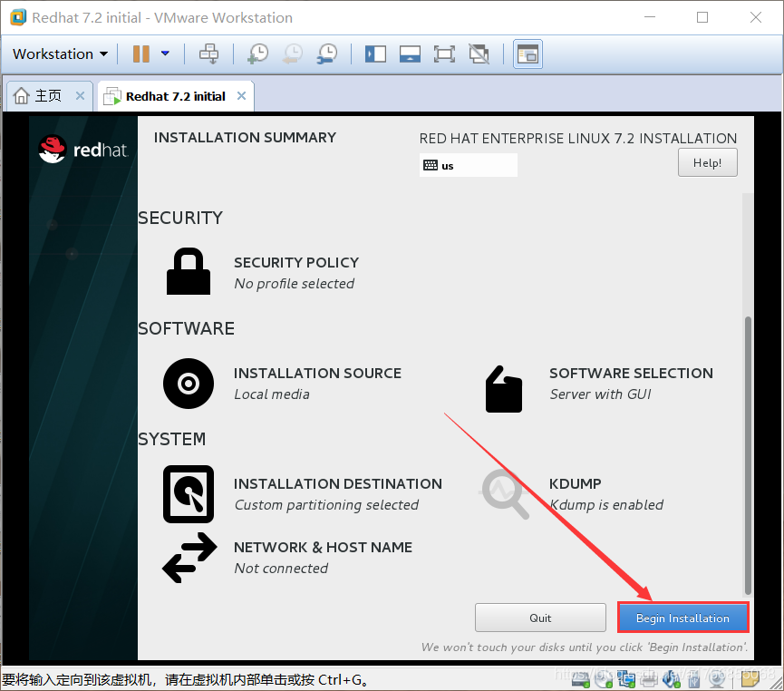Click the Installation Source disc icon
784x691 pixels.
(x=189, y=384)
